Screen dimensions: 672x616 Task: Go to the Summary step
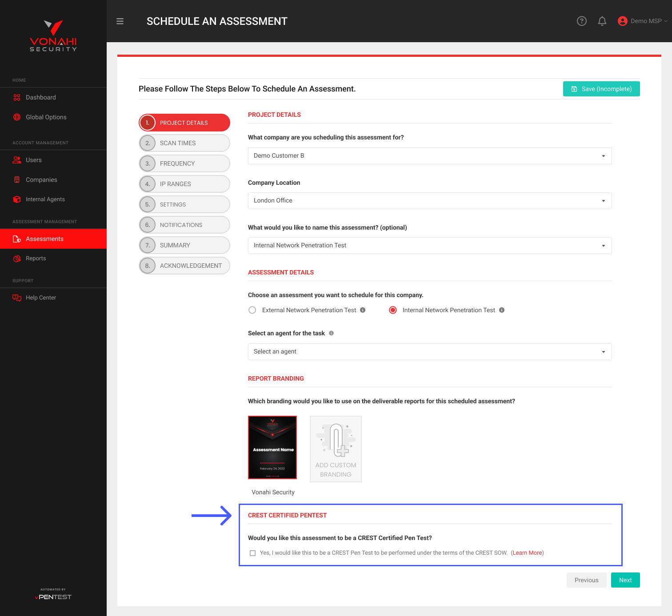[184, 245]
